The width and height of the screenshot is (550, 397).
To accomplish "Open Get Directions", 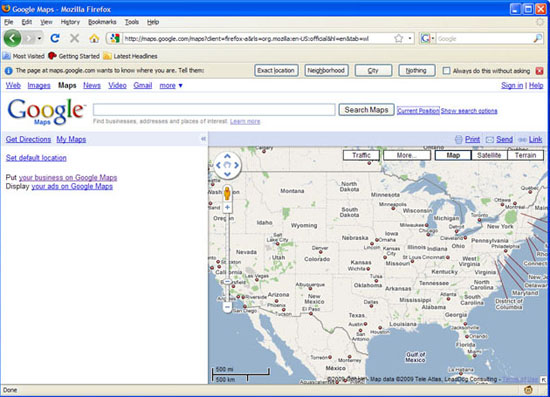I will point(28,140).
